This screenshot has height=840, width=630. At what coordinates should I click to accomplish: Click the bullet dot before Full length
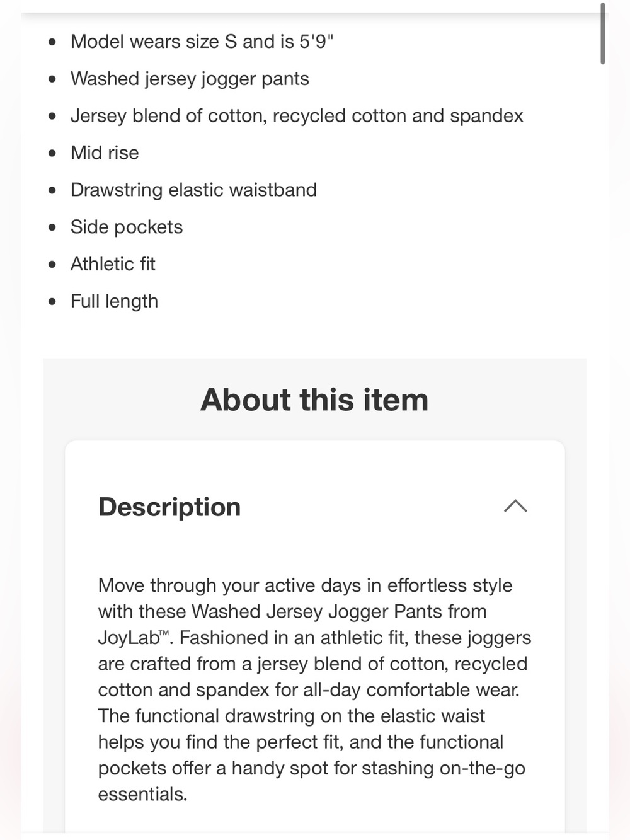point(52,301)
